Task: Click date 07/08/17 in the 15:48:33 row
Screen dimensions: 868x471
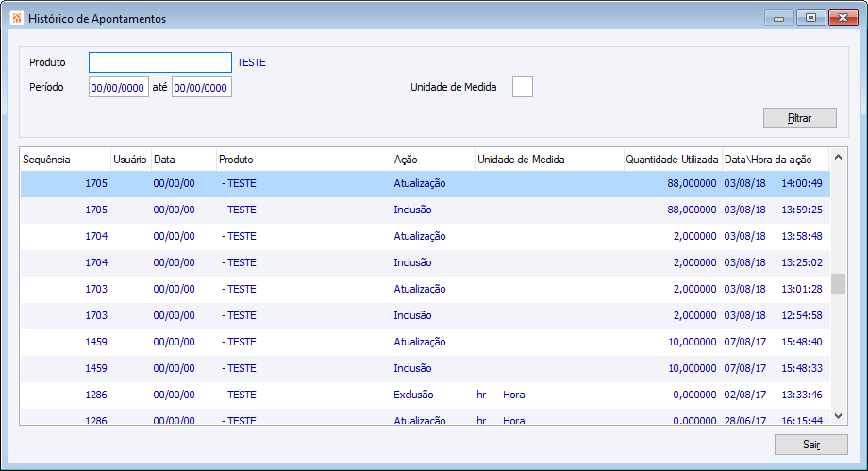Action: coord(745,368)
